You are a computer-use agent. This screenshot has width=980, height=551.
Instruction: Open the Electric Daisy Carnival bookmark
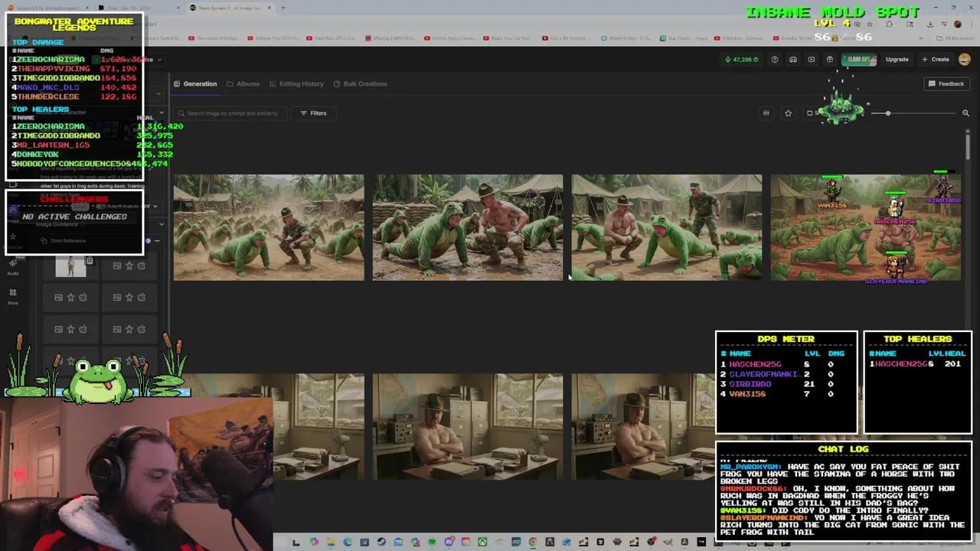tap(452, 37)
